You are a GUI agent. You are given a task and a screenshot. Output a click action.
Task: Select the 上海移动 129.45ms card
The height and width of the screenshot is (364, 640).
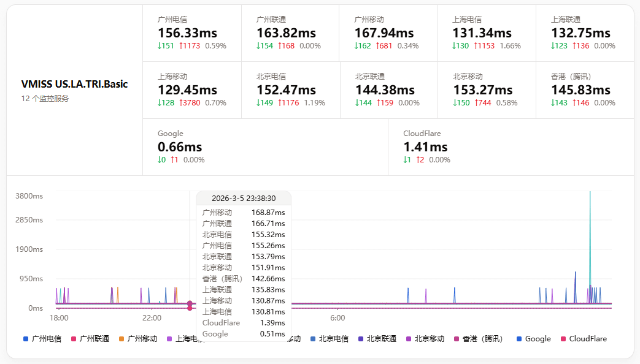191,89
